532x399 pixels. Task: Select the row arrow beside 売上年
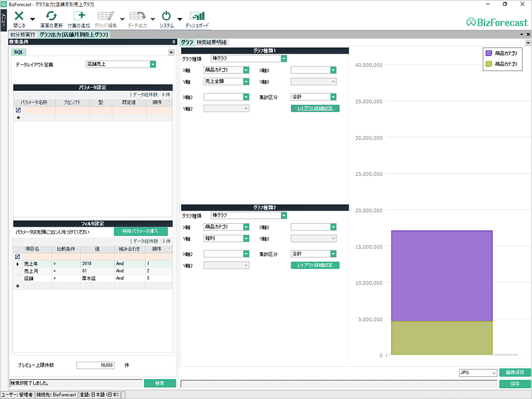18,264
